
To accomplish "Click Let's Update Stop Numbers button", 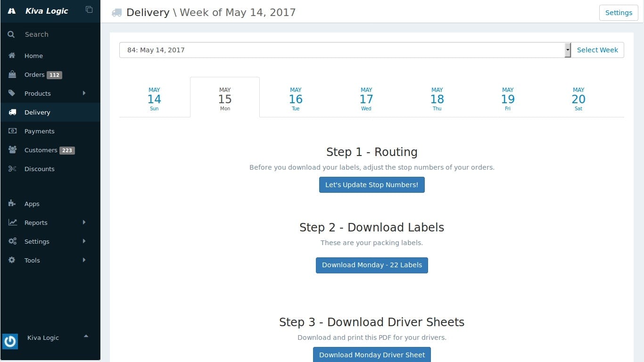I will point(372,184).
